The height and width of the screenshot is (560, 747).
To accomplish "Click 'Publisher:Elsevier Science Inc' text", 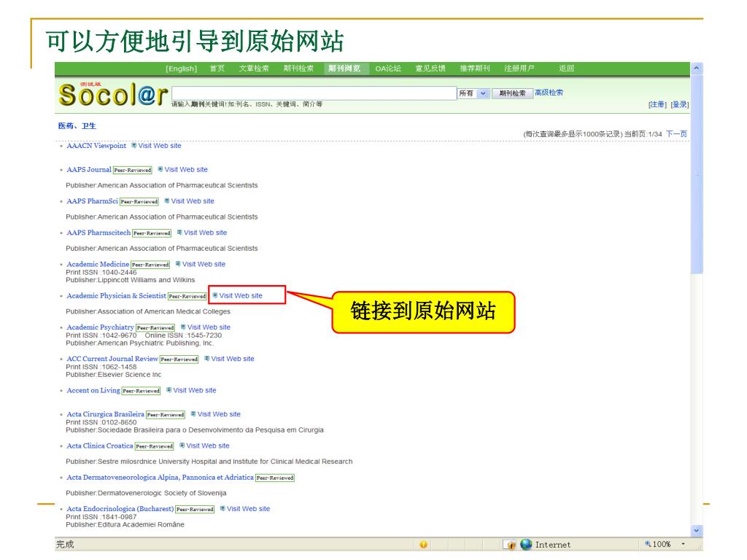I will pyautogui.click(x=114, y=374).
